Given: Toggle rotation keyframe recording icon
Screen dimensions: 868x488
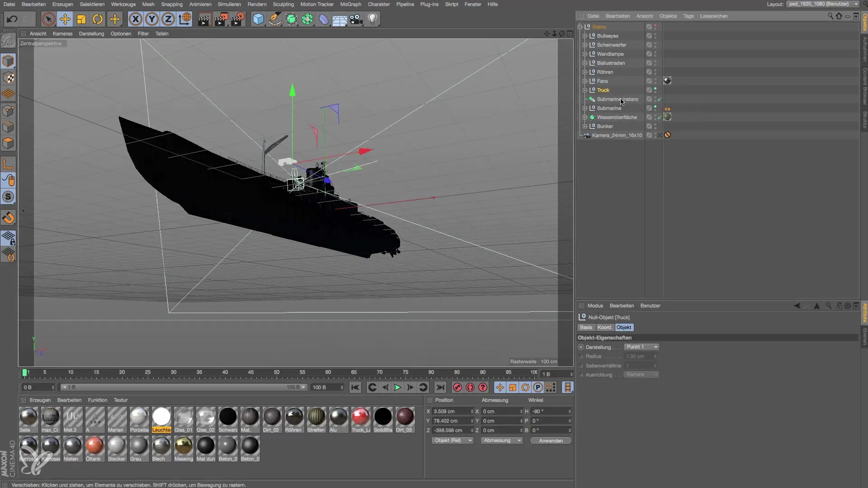Looking at the screenshot, I should point(525,387).
